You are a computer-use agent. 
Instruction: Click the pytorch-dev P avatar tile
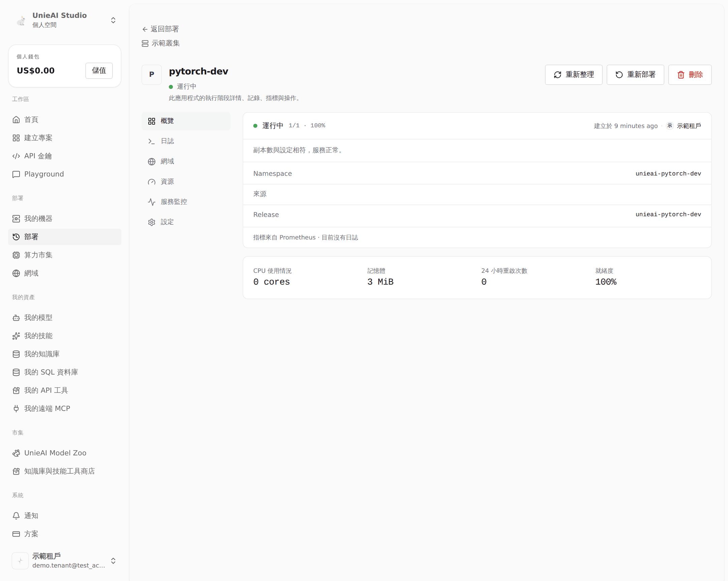coord(152,74)
